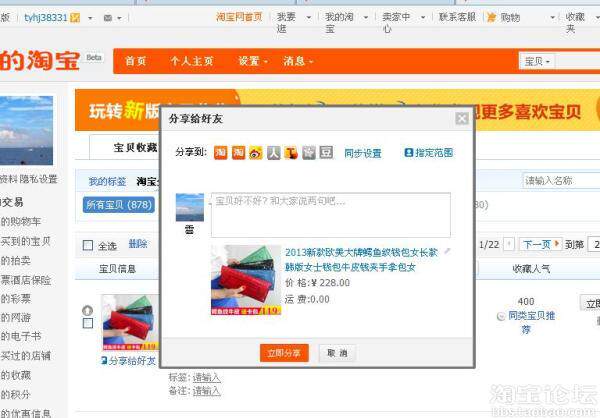Share to Sina Weibo icon
The width and height of the screenshot is (600, 418).
[256, 153]
